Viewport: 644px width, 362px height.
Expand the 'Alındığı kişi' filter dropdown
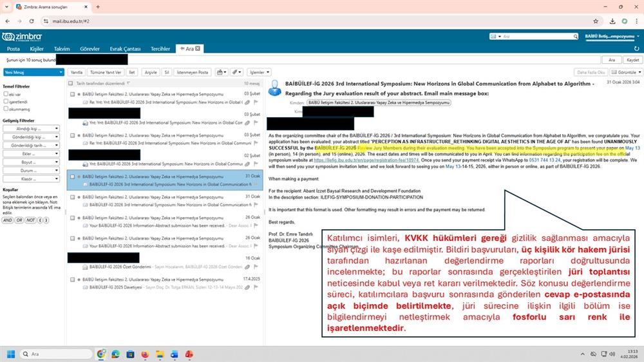point(32,129)
